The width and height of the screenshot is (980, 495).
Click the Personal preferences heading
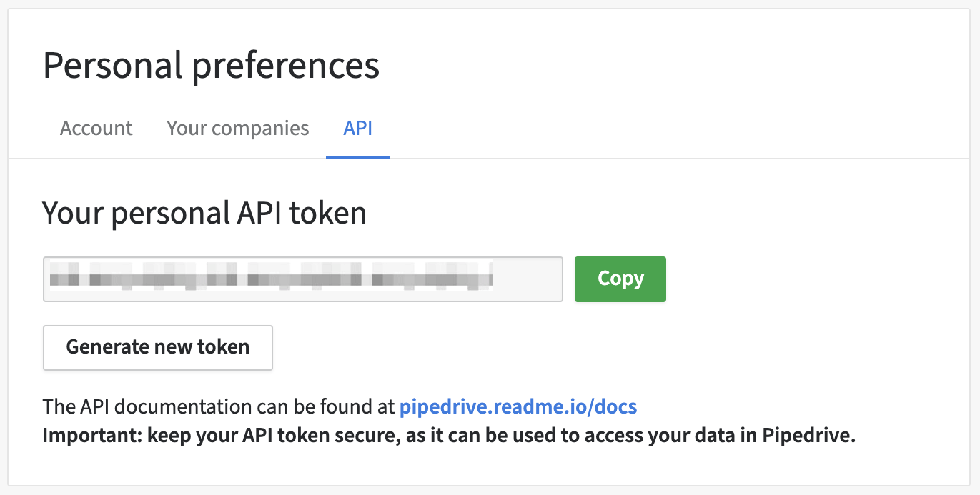(x=212, y=66)
